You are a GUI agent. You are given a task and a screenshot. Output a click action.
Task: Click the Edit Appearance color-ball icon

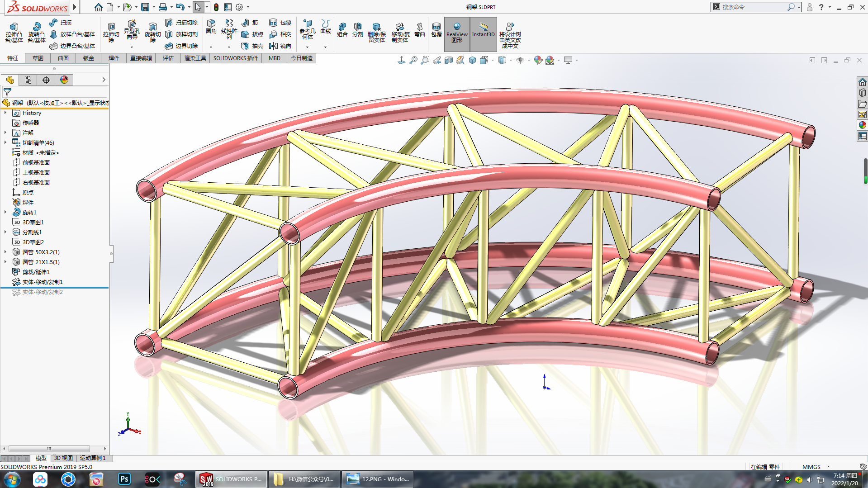[538, 60]
